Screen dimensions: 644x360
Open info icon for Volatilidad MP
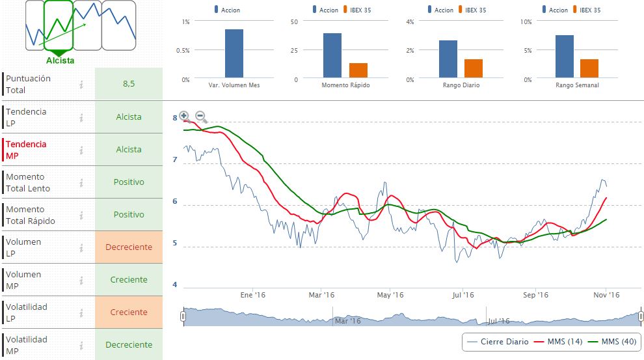coord(81,346)
